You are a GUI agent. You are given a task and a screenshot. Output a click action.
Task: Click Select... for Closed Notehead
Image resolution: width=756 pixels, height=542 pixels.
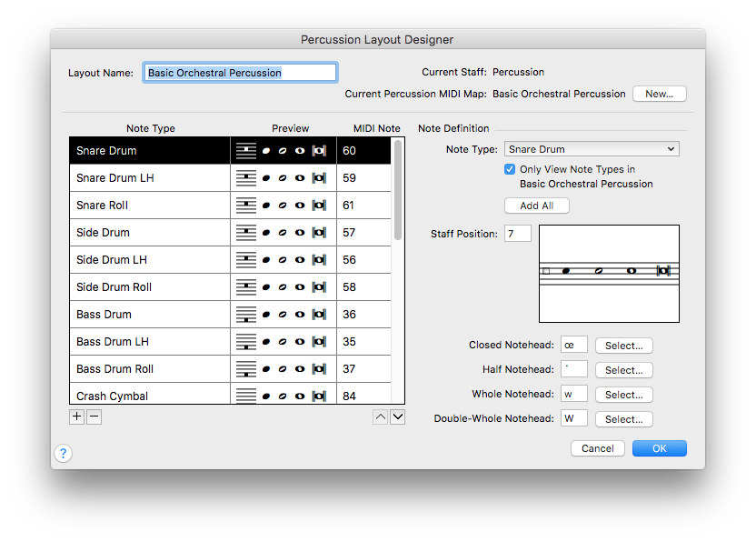pos(624,346)
